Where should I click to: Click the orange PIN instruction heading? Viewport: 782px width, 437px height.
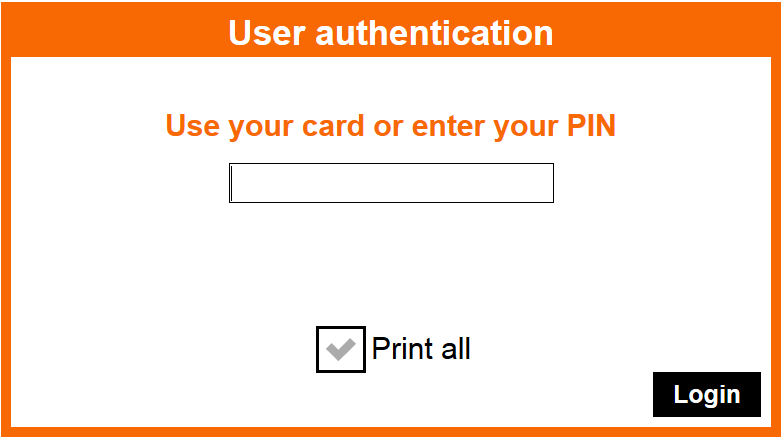click(x=390, y=127)
